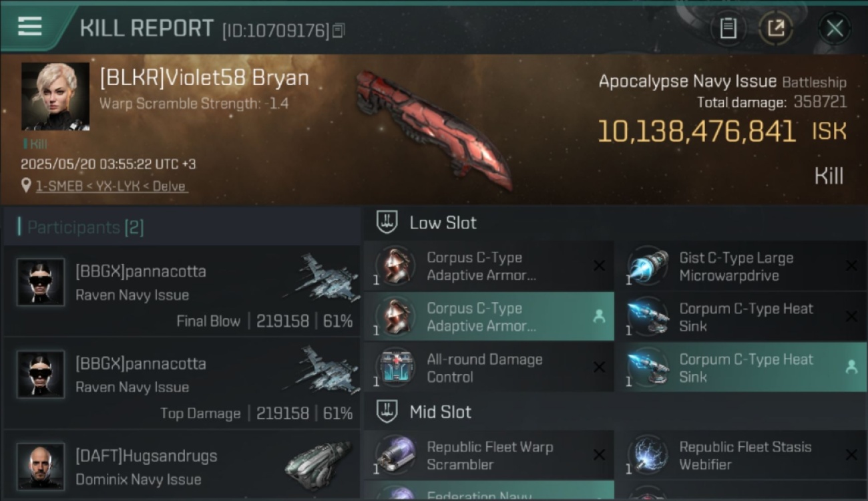
Task: Open pannacotta's Final Blow participant entry
Action: 182,291
